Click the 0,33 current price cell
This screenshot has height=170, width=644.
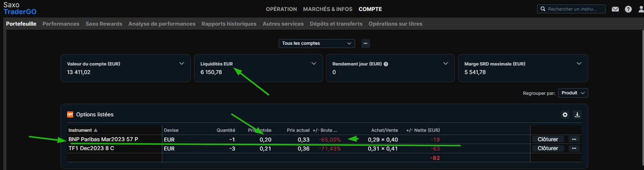(x=303, y=139)
